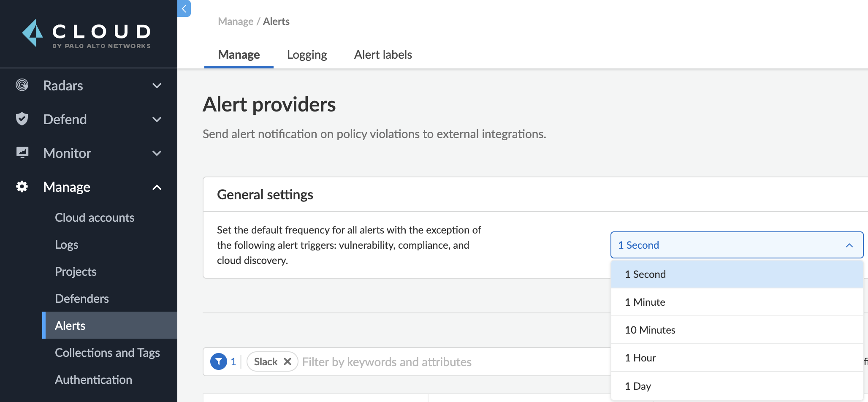This screenshot has width=868, height=402.
Task: Click the Manage breadcrumb link
Action: pos(236,22)
